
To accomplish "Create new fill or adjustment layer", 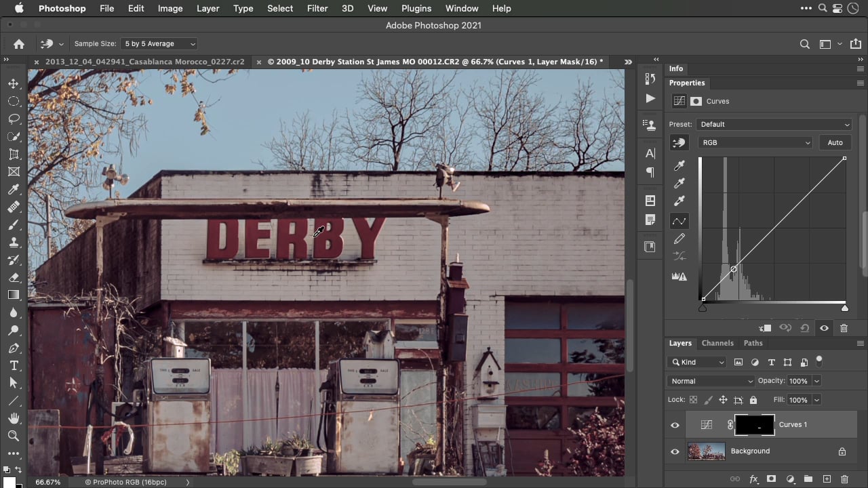I will tap(790, 479).
